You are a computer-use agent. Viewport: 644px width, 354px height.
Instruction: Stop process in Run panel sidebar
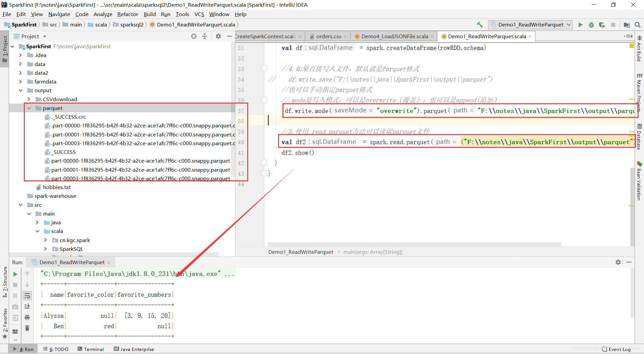tap(15, 285)
